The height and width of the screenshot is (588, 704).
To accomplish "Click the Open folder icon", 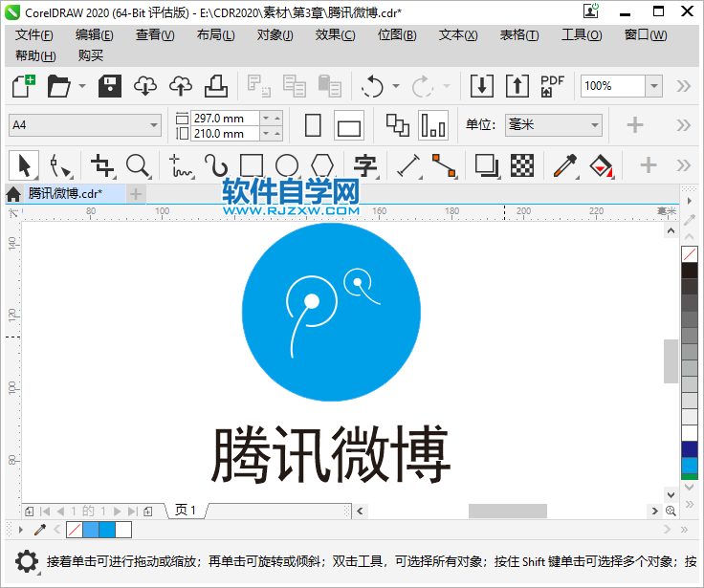I will point(59,86).
